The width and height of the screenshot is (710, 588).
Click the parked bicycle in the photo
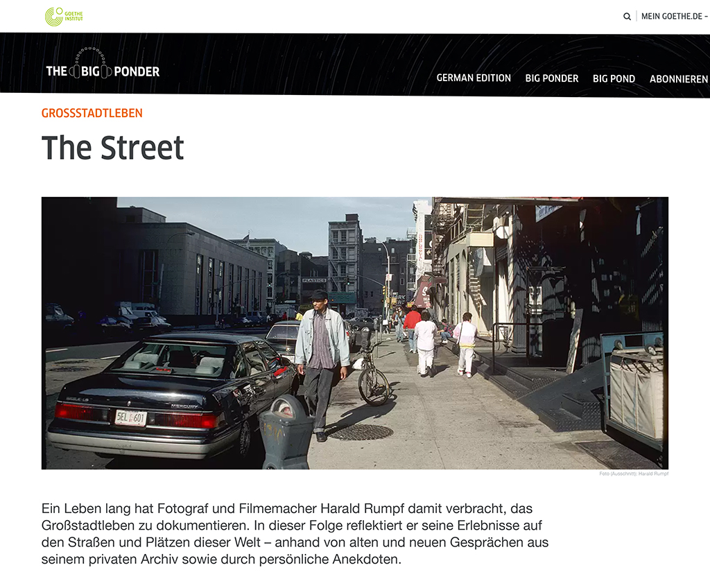(372, 374)
